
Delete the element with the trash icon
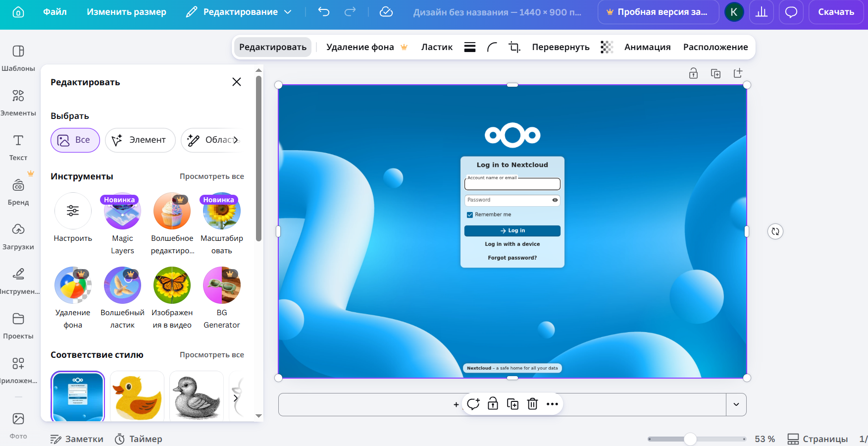[532, 404]
